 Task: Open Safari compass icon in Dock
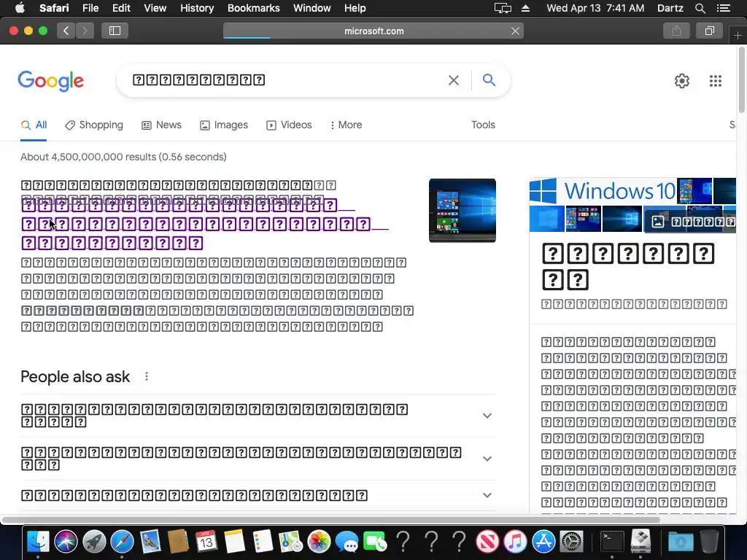pyautogui.click(x=122, y=542)
